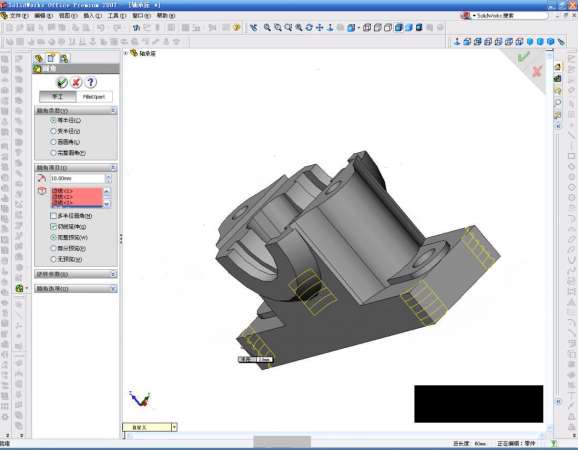Click the Normal To view icon
Viewport: 578px width, 450px height.
click(457, 42)
